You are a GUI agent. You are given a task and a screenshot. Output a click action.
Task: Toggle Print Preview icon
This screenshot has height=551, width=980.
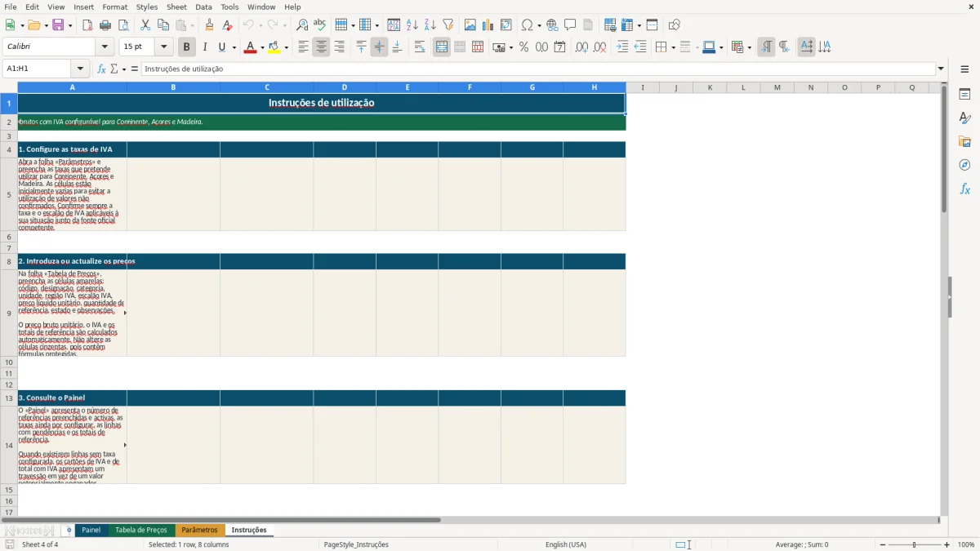123,25
